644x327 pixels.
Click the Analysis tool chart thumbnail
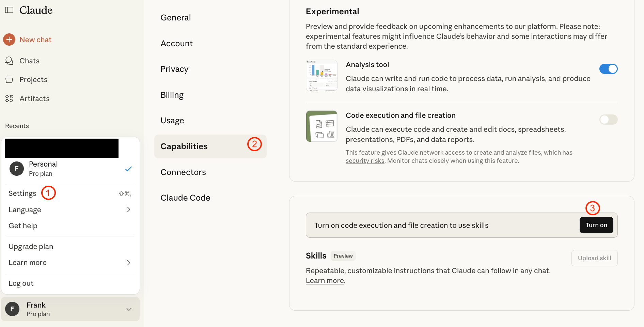pyautogui.click(x=321, y=76)
